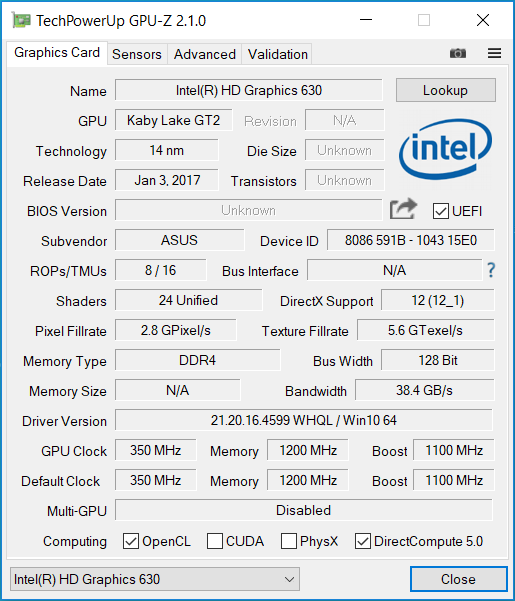
Task: Enable the PhysX checkbox
Action: 289,541
